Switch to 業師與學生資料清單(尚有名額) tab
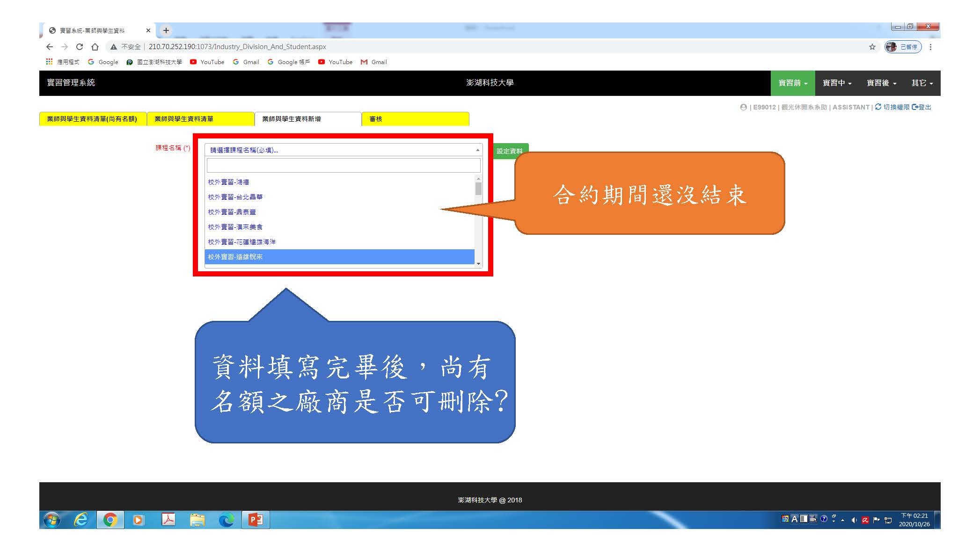The width and height of the screenshot is (980, 551). tap(93, 119)
